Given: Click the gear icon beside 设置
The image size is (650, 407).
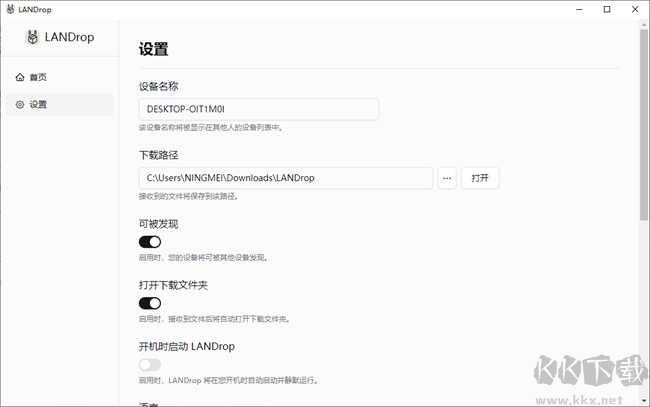Looking at the screenshot, I should tap(20, 104).
